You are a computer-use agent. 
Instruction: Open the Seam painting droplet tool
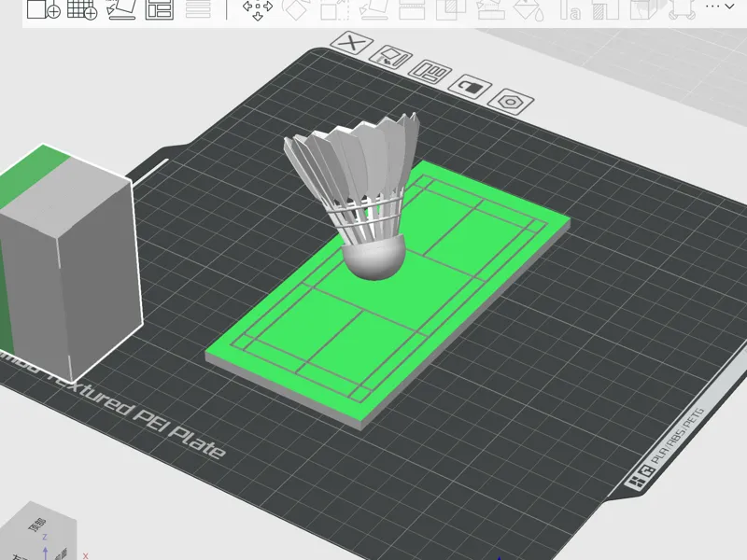point(529,10)
